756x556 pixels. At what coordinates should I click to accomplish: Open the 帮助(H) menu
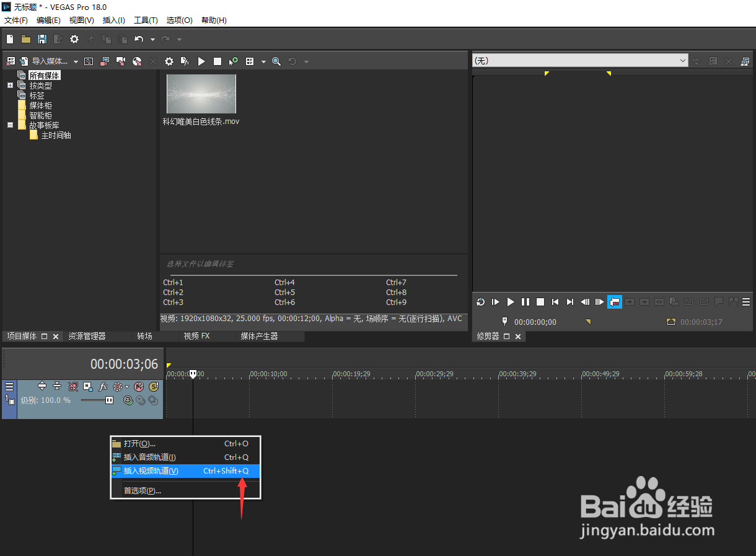[x=214, y=20]
